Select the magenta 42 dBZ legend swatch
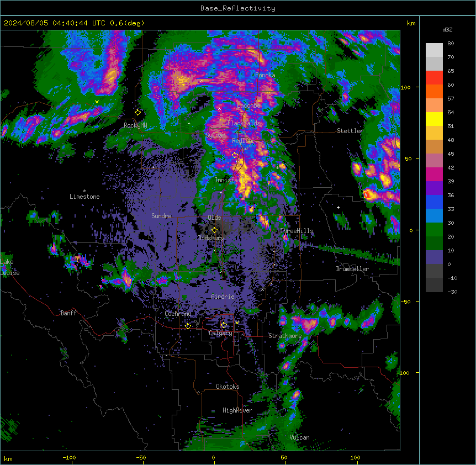Image resolution: width=476 pixels, height=465 pixels. click(x=434, y=174)
